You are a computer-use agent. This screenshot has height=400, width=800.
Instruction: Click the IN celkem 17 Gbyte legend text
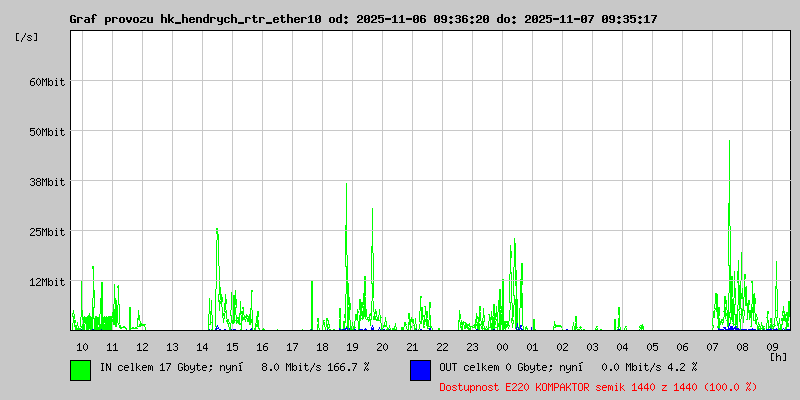click(234, 367)
